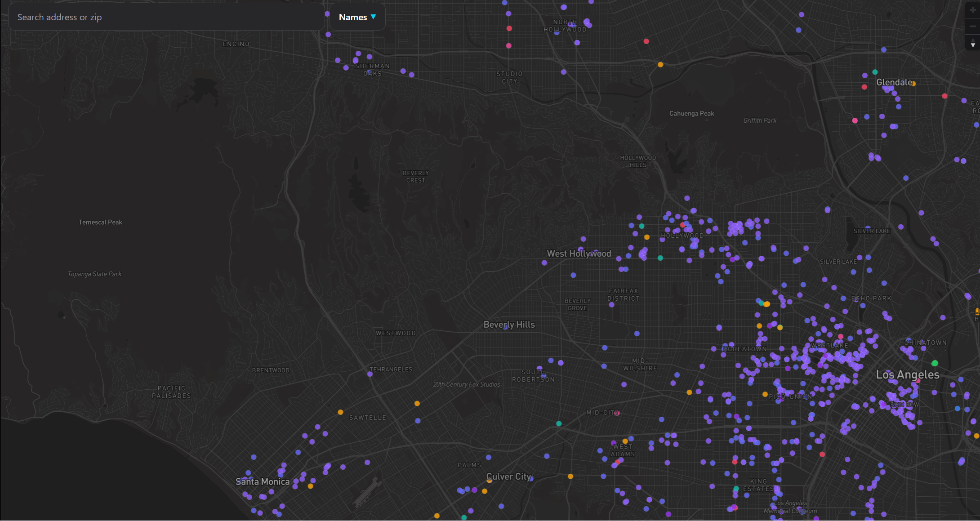
Task: Select bright green marker below Chinatown label
Action: tap(935, 363)
